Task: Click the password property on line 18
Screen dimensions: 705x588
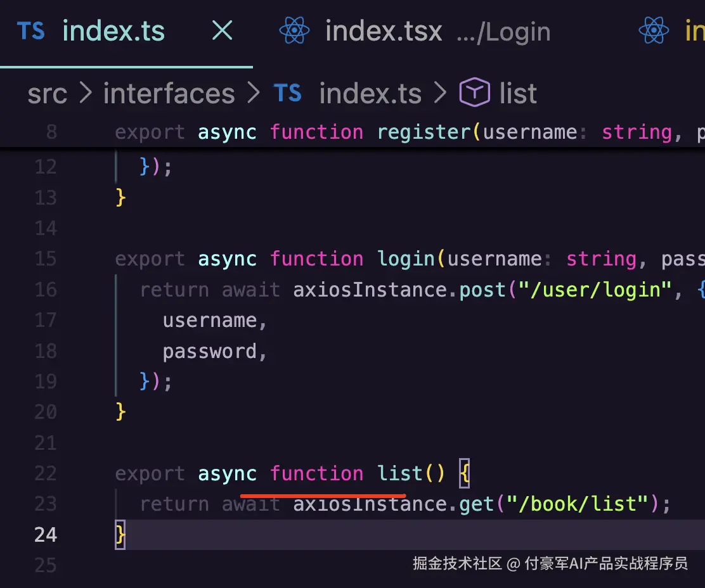Action: coord(209,351)
